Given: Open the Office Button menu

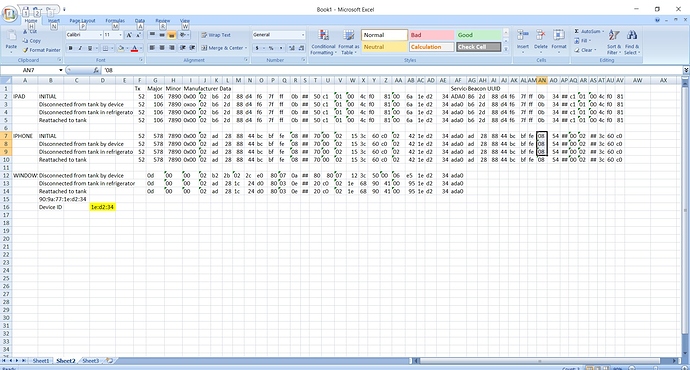Looking at the screenshot, I should (x=9, y=13).
